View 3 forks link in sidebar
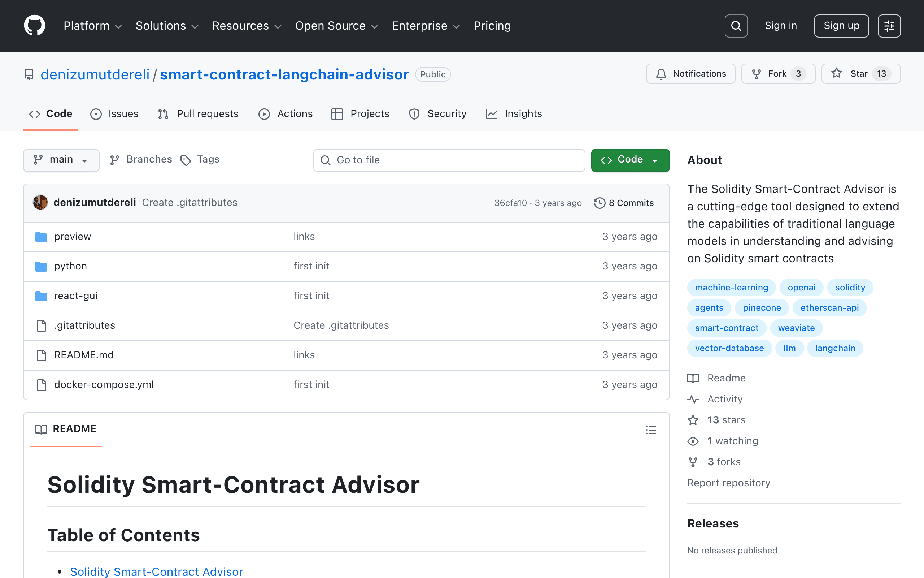The width and height of the screenshot is (924, 578). coord(714,462)
